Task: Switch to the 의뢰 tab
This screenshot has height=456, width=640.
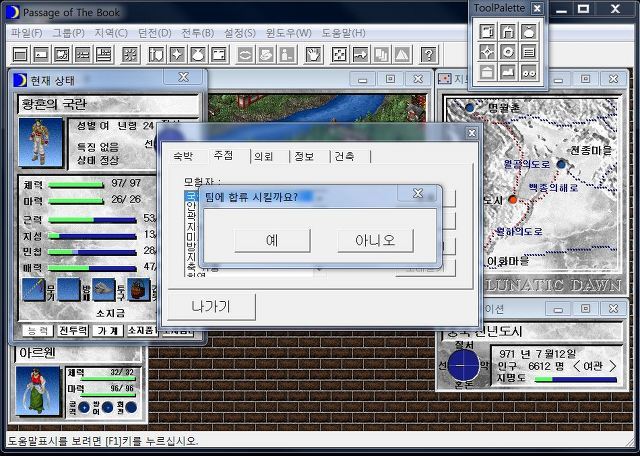Action: tap(264, 156)
